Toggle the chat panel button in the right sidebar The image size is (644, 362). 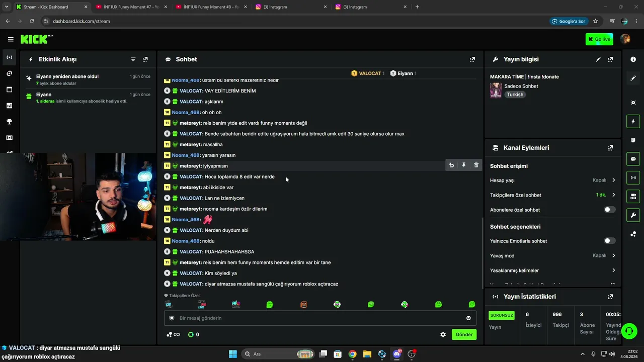tap(633, 159)
